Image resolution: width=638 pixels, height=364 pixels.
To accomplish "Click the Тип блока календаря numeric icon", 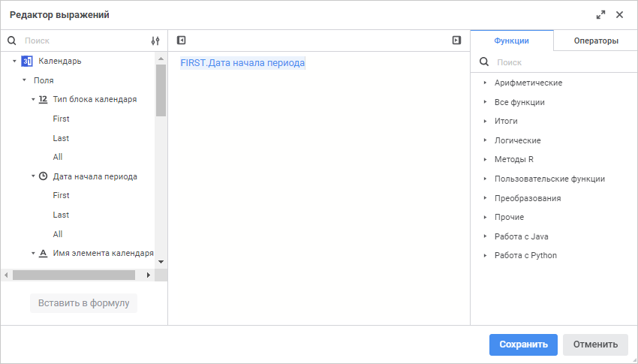I will click(43, 99).
